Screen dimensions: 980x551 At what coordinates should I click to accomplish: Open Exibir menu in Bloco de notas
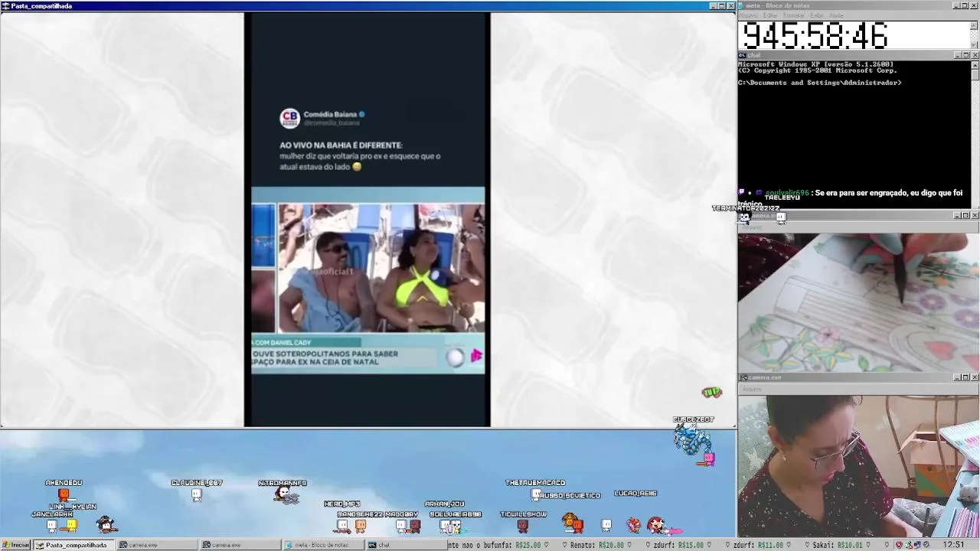pyautogui.click(x=817, y=15)
